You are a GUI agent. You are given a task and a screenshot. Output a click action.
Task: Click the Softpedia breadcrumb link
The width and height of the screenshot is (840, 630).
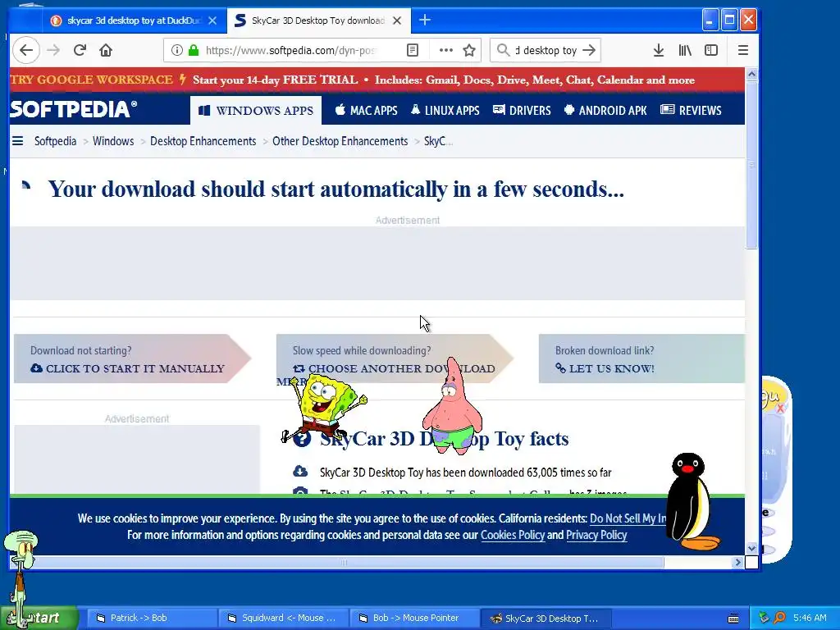coord(55,141)
